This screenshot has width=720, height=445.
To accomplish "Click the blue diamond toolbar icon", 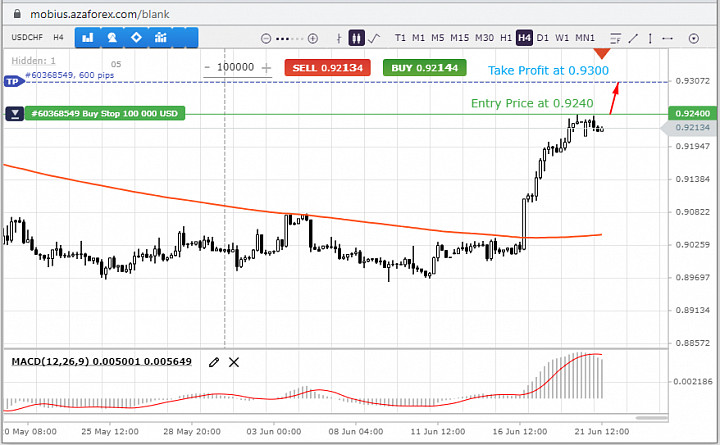I will [136, 37].
